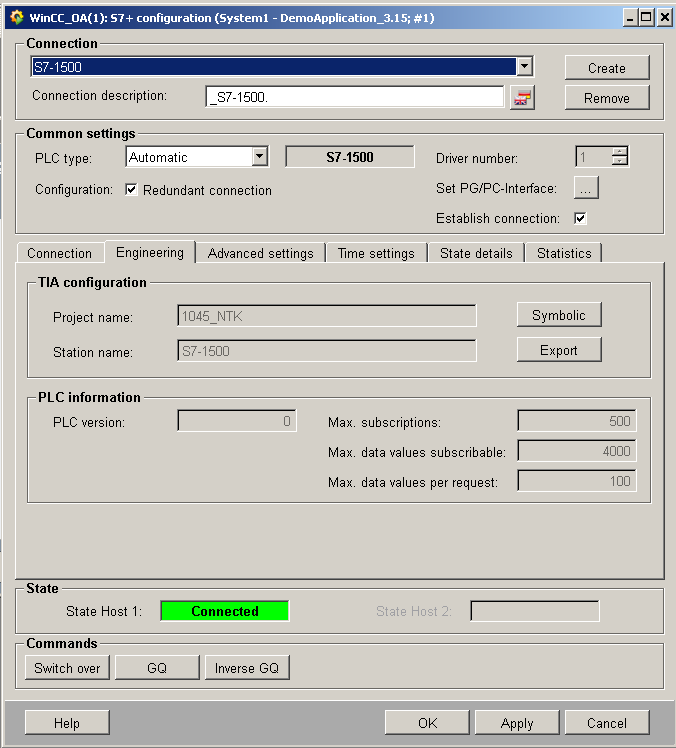676x748 pixels.
Task: Click the language flag icon beside description
Action: [522, 97]
